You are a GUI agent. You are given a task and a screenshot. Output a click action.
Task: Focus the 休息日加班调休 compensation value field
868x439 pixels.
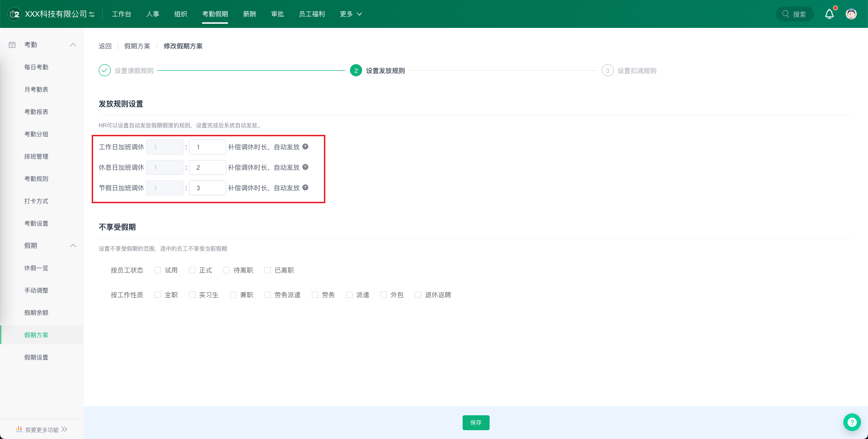point(208,167)
